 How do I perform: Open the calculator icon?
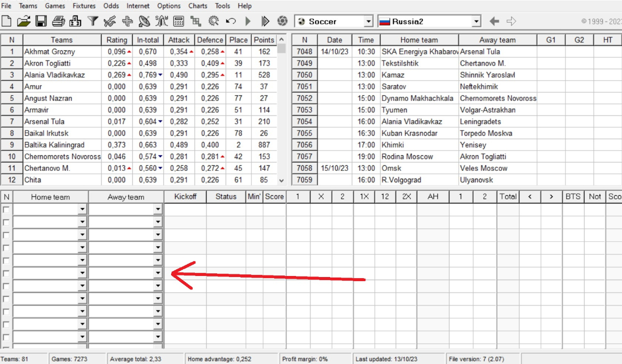179,21
